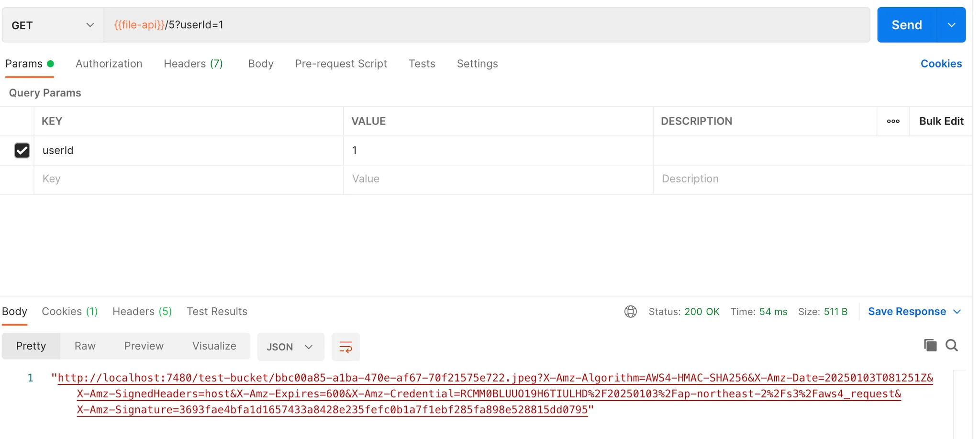The width and height of the screenshot is (980, 439).
Task: Click the DESCRIPTION column header
Action: tap(696, 121)
